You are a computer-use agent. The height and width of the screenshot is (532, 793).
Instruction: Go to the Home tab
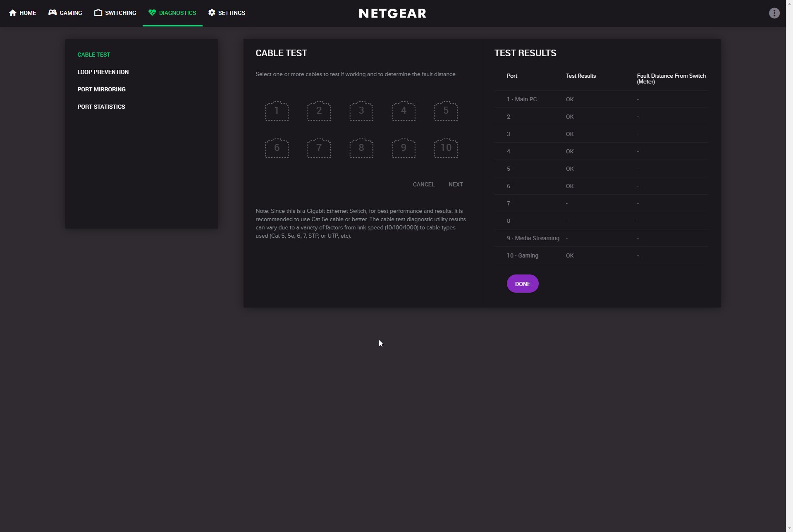[x=23, y=13]
